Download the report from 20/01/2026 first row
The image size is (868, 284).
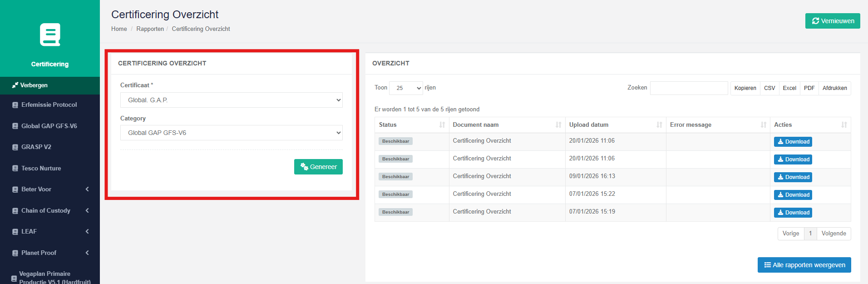tap(793, 142)
